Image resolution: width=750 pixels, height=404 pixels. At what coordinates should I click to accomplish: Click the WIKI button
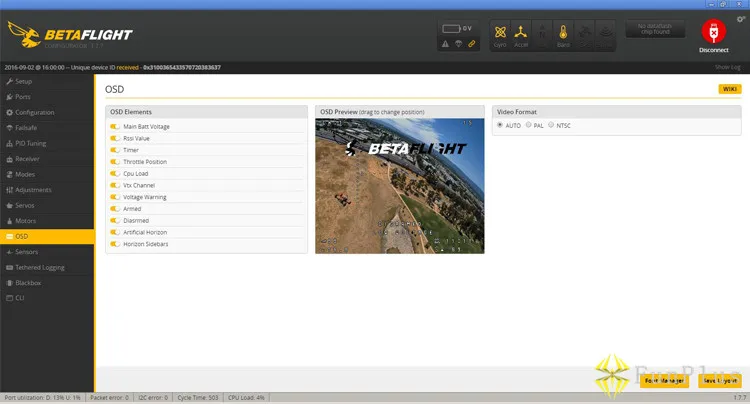[x=729, y=89]
